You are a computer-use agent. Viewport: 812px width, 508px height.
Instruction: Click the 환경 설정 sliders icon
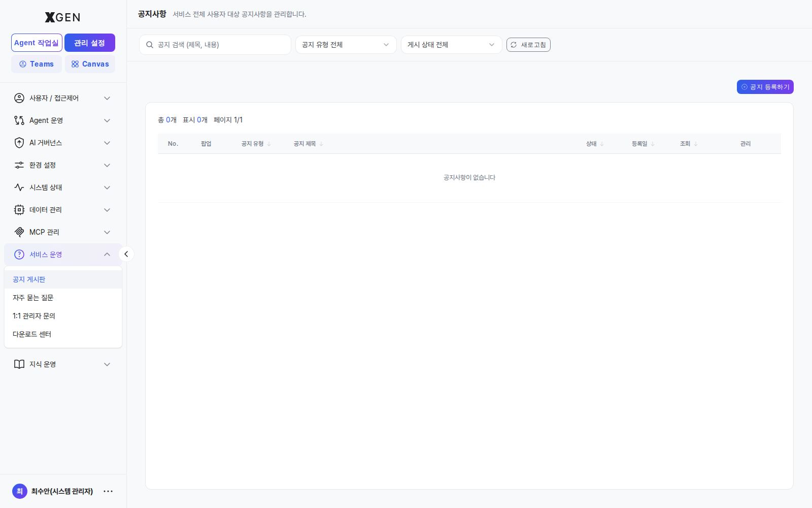19,165
